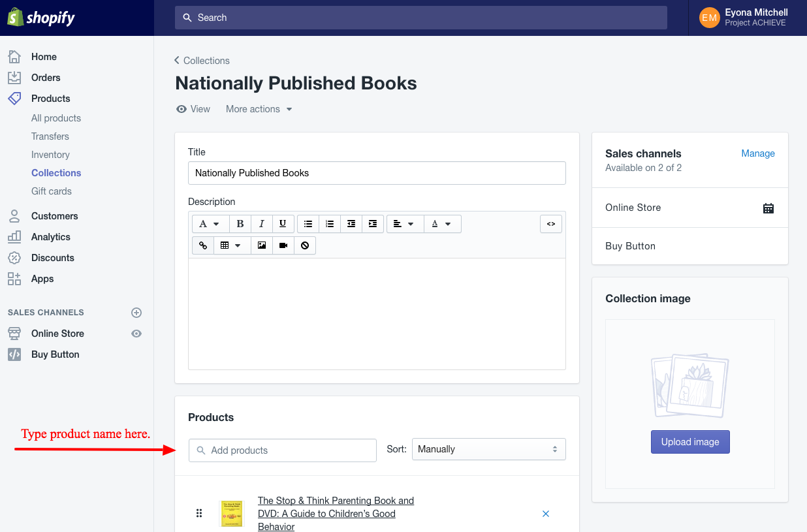Image resolution: width=807 pixels, height=532 pixels.
Task: Toggle underline formatting
Action: tap(283, 224)
